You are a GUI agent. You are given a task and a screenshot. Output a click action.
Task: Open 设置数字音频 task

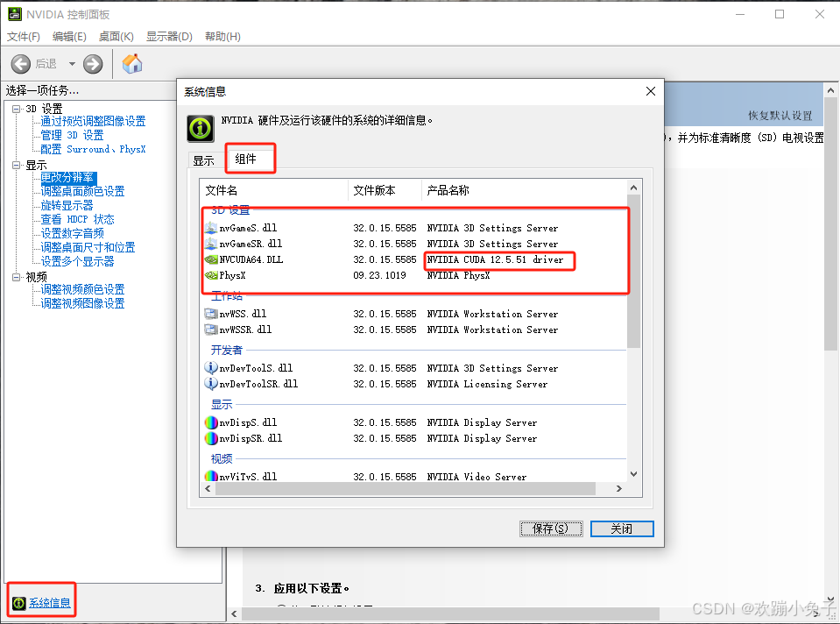coord(73,233)
